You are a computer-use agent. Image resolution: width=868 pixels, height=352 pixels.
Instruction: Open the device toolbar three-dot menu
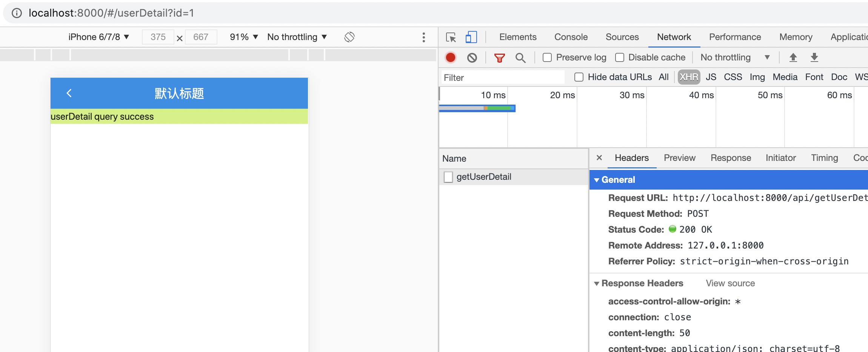pos(424,37)
